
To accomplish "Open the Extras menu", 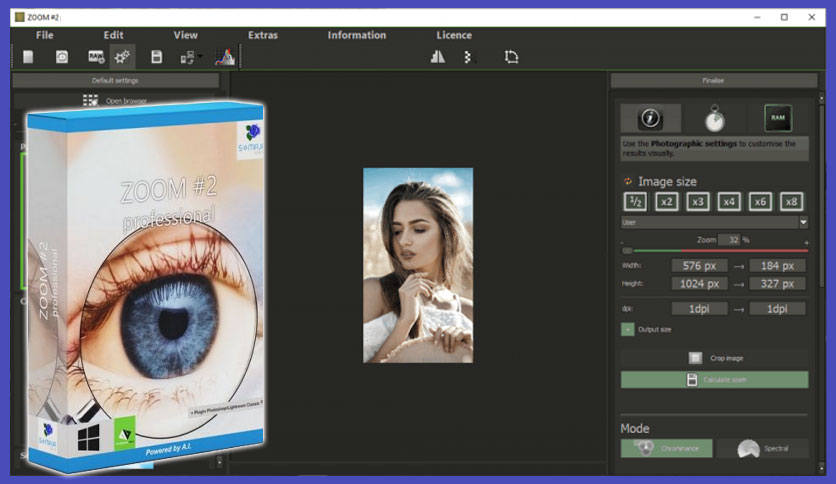I will click(263, 35).
